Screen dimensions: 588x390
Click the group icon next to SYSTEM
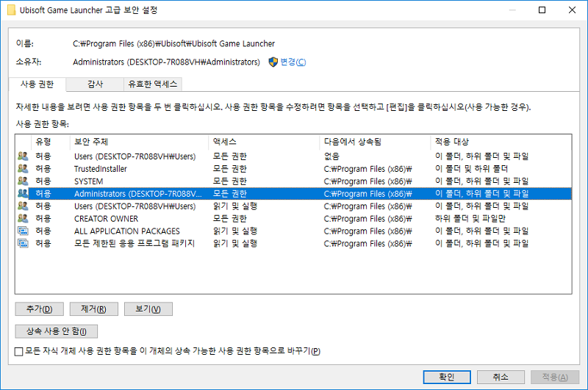click(x=23, y=181)
